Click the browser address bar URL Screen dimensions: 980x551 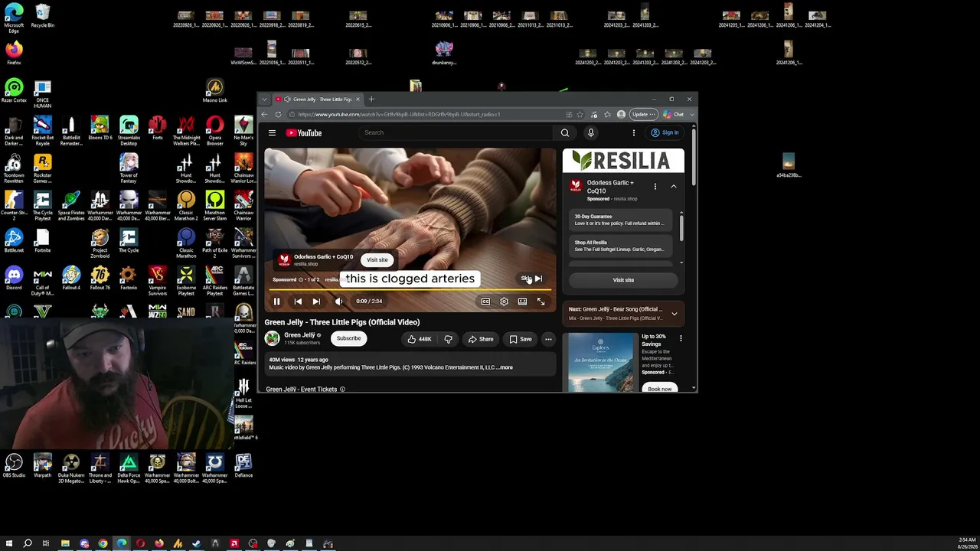399,115
